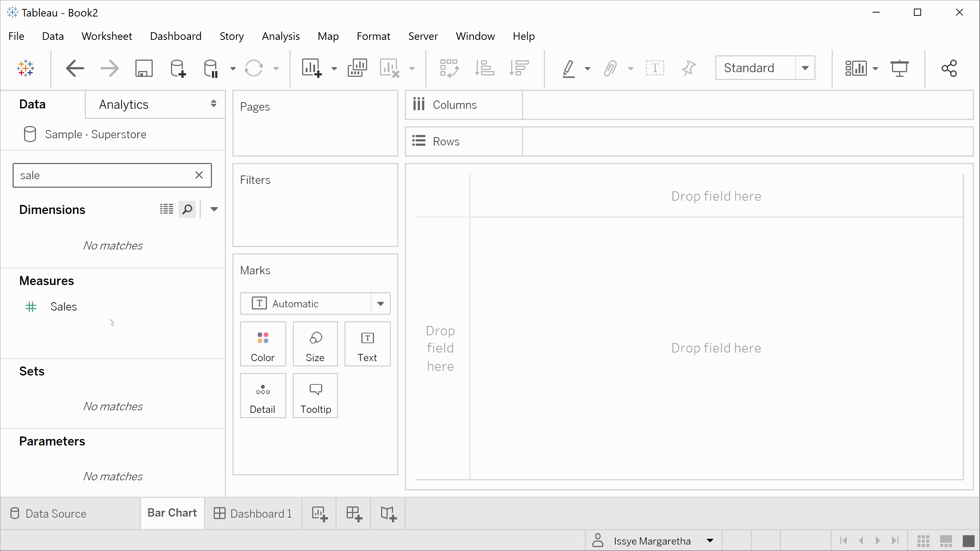Click the present mode icon
980x551 pixels.
(901, 68)
